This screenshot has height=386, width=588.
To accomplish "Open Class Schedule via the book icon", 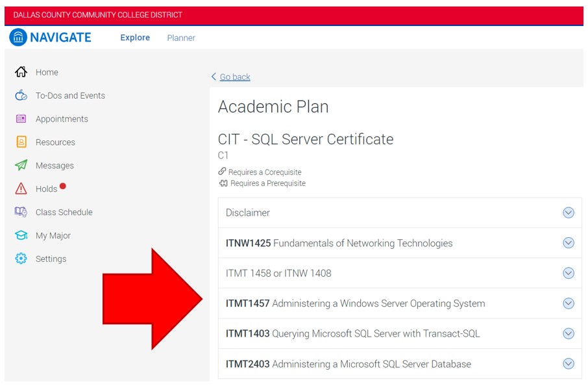I will [21, 212].
